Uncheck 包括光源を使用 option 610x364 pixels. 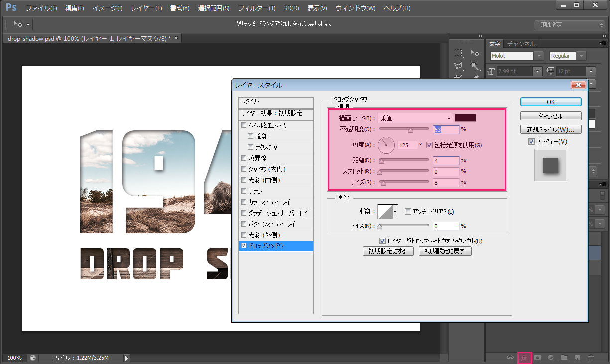pos(429,145)
